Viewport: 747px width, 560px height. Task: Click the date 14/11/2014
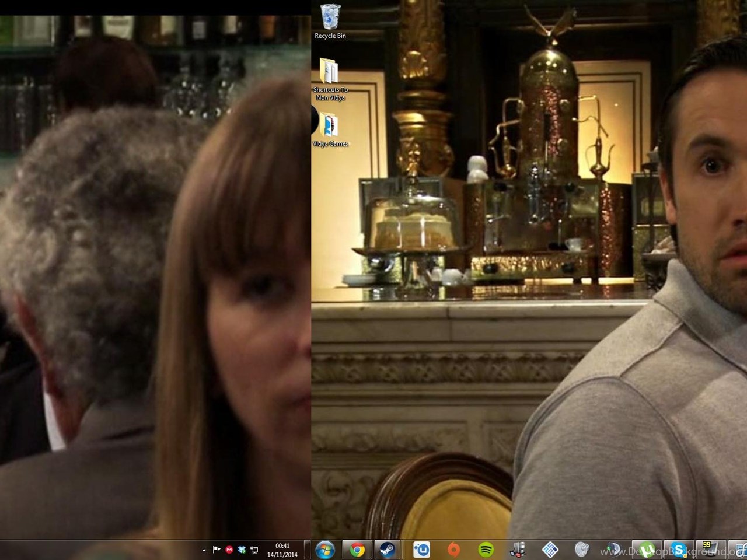click(282, 555)
